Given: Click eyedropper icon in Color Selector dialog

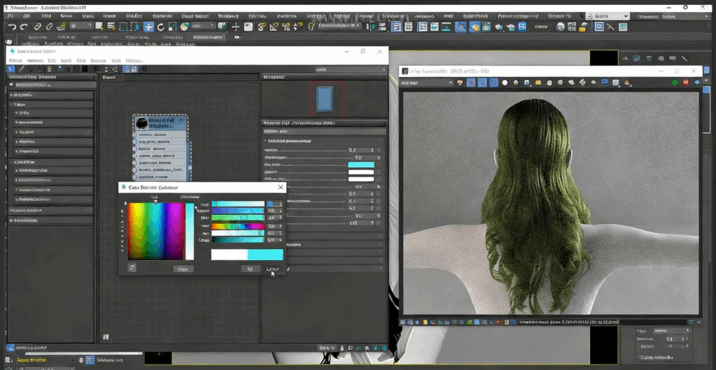Looking at the screenshot, I should click(132, 268).
